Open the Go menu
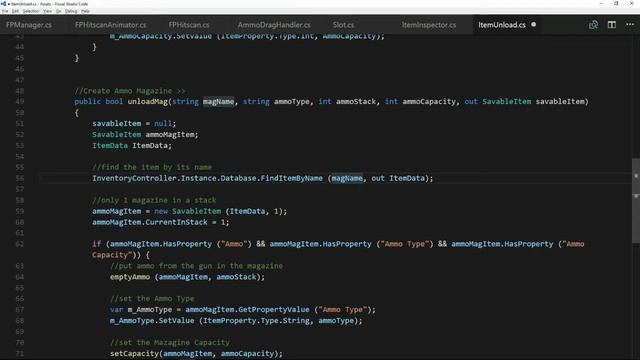 (59, 11)
